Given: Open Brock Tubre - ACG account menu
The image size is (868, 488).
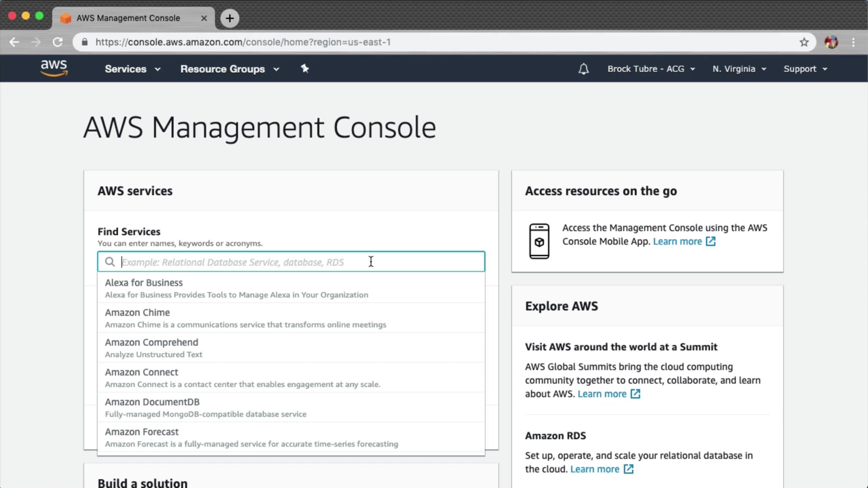Looking at the screenshot, I should click(651, 69).
